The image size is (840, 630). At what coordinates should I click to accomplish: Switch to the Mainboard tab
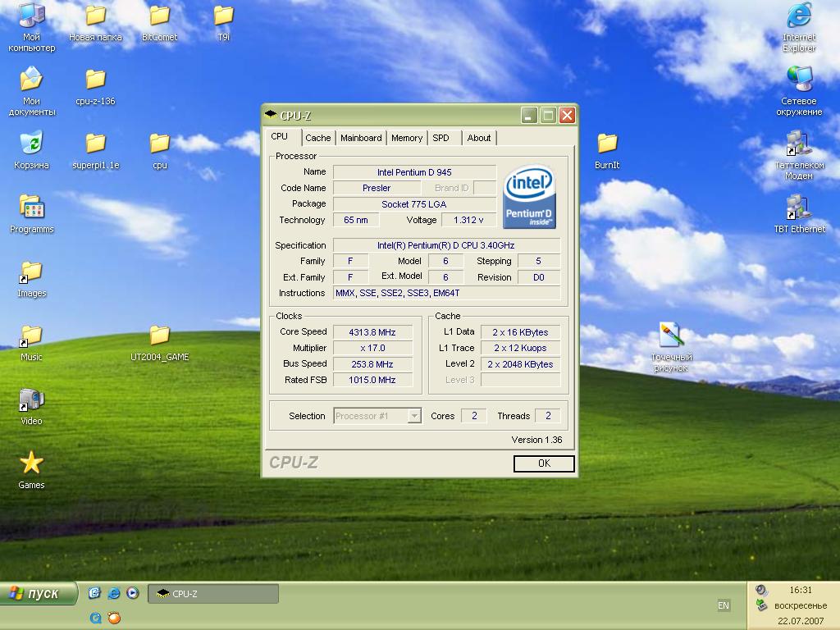[361, 138]
